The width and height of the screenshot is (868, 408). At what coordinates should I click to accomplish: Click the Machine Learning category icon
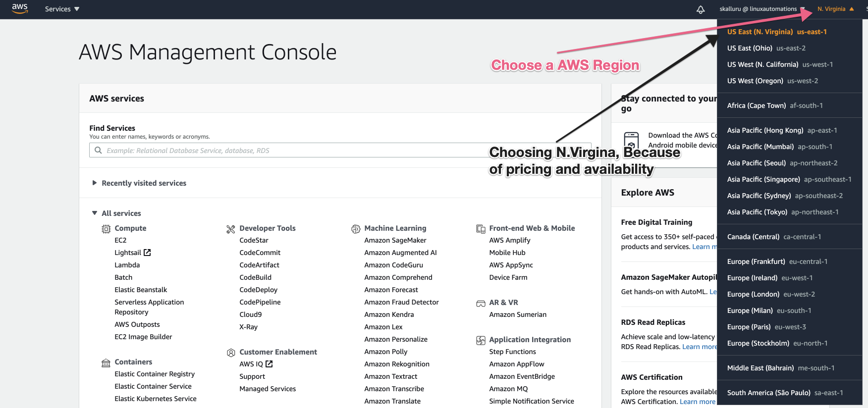coord(356,229)
